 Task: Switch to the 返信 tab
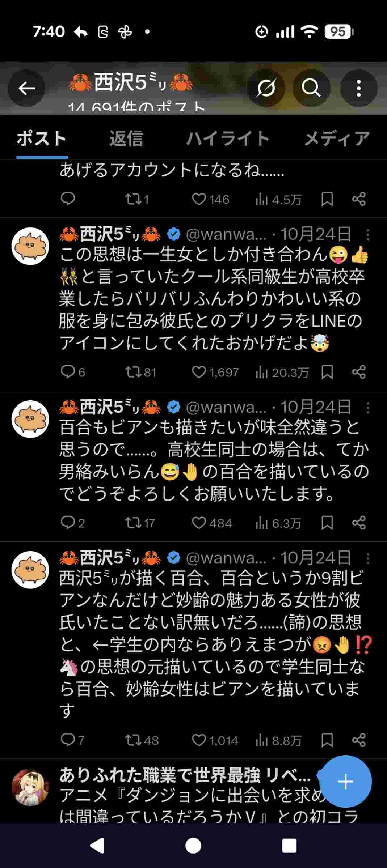point(126,139)
